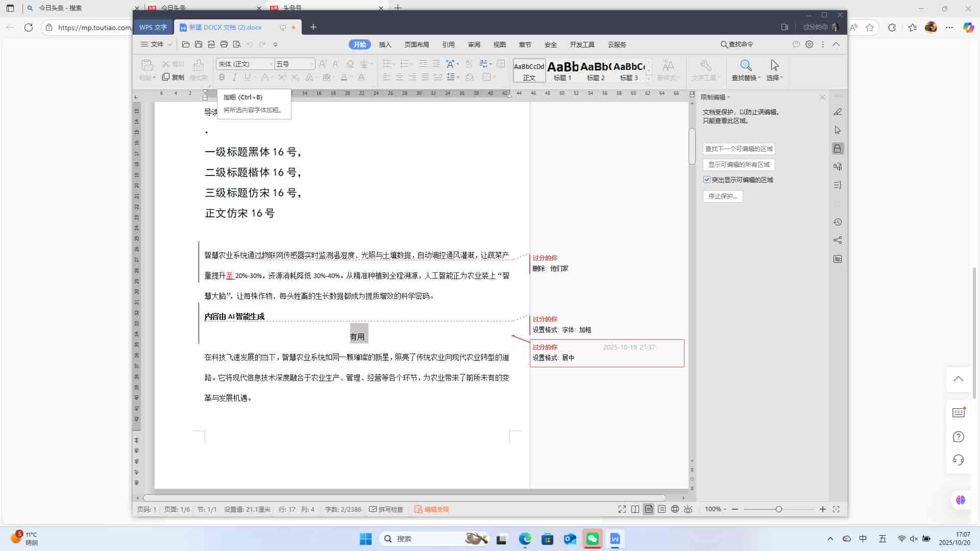Screen dimensions: 980x551
Task: Toggle highlight editable regions checkbox
Action: [707, 180]
